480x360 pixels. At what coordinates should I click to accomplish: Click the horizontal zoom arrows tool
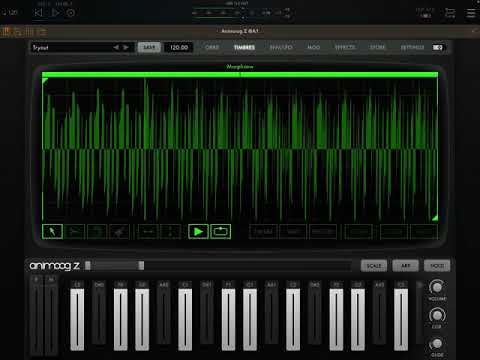148,232
